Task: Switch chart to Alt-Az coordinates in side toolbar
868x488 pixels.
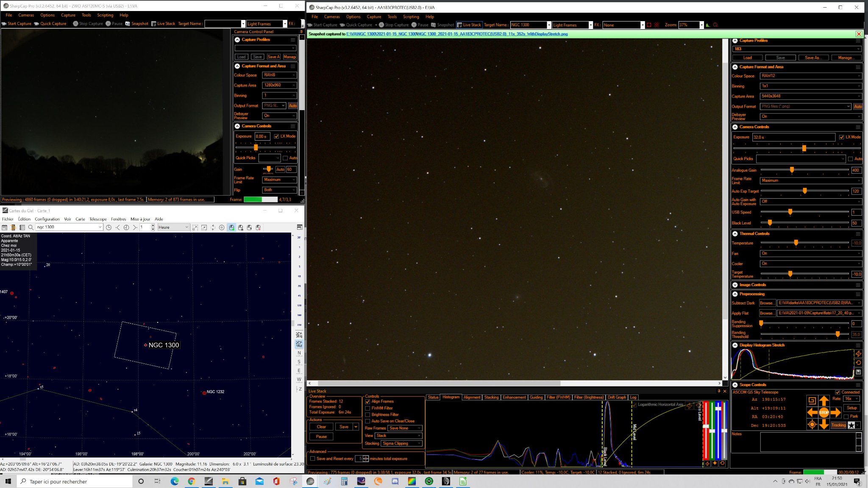Action: coord(299,344)
